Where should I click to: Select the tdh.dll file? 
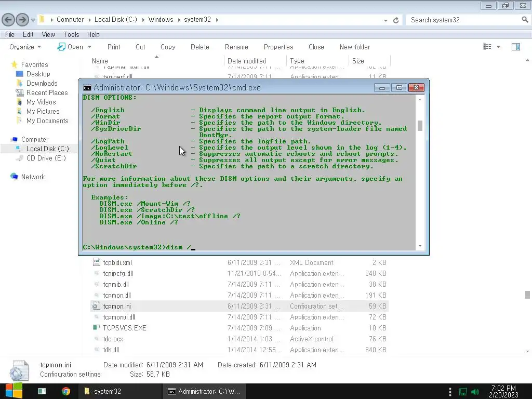[111, 350]
